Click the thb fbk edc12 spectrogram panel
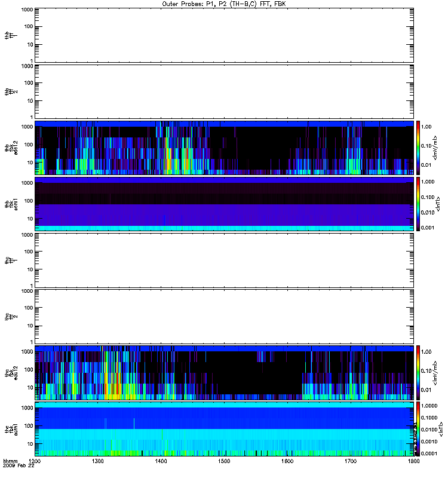Image resolution: width=448 pixels, height=478 pixels. [x=224, y=148]
